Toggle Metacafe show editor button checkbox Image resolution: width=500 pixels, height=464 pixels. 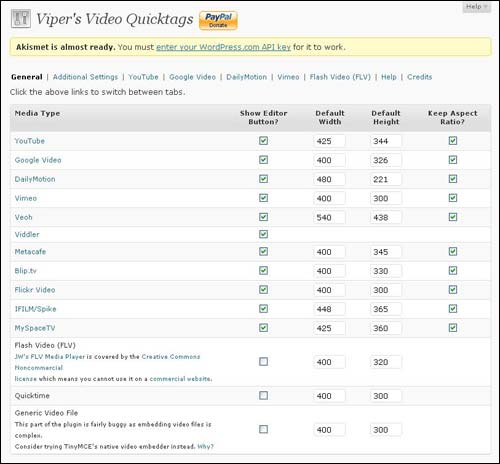tap(263, 251)
